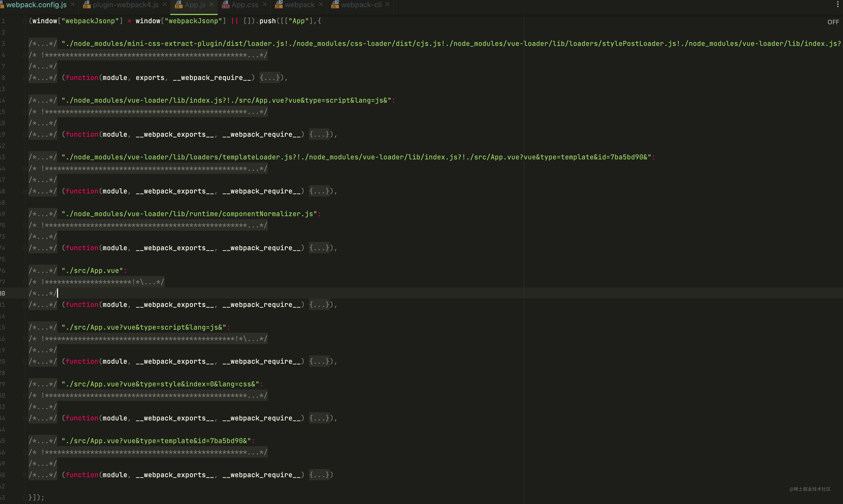Close the App.css tab
Viewport: 843px width, 504px height.
[265, 4]
